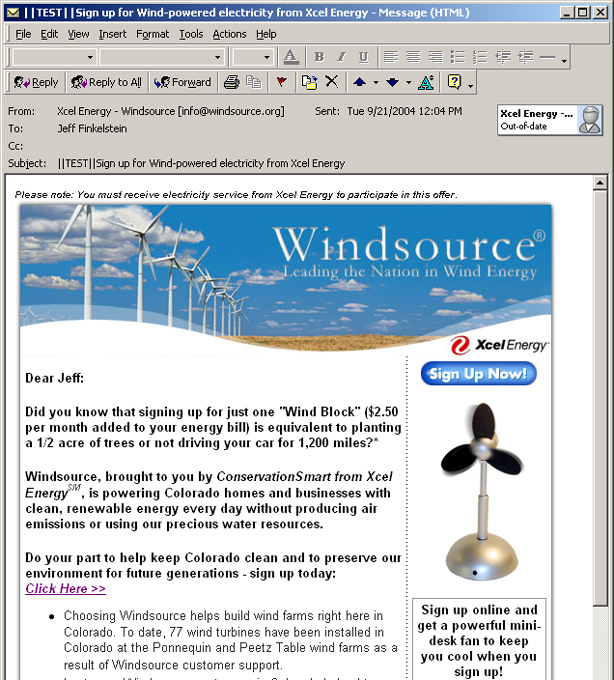Click the envelope icon in title bar

(x=13, y=13)
